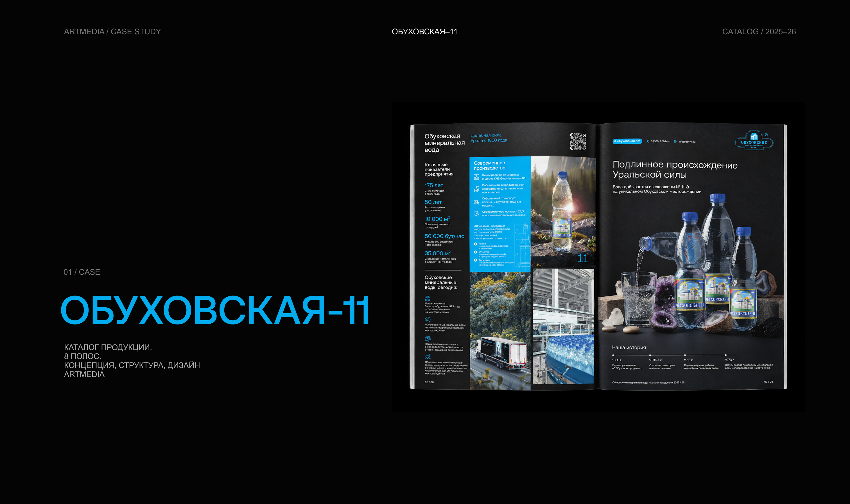Click numbered bullet 3 beside Логистика

[x=475, y=260]
